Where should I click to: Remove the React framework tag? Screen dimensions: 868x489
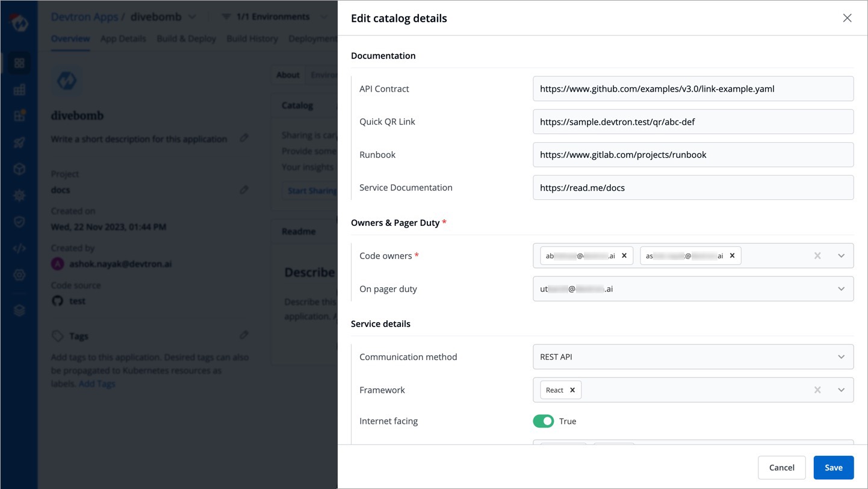pos(572,390)
